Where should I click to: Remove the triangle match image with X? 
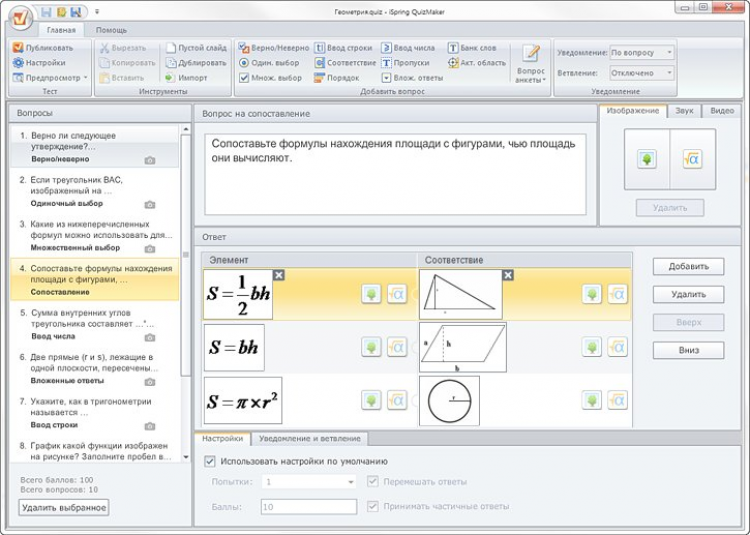coord(507,275)
